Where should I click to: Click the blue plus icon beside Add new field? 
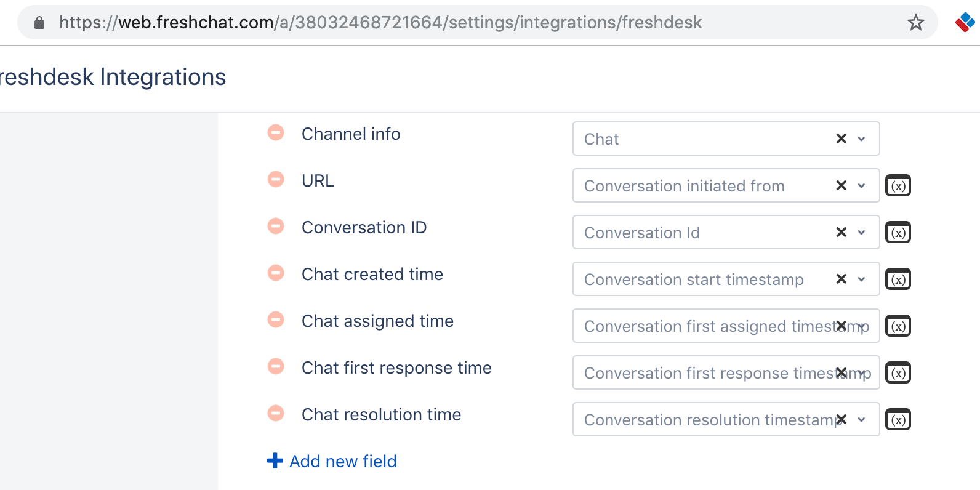(x=275, y=460)
